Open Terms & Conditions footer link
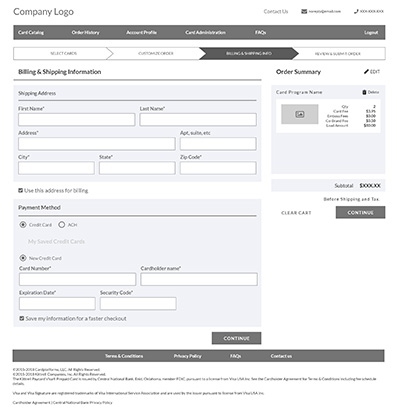This screenshot has height=410, width=397. (x=124, y=356)
